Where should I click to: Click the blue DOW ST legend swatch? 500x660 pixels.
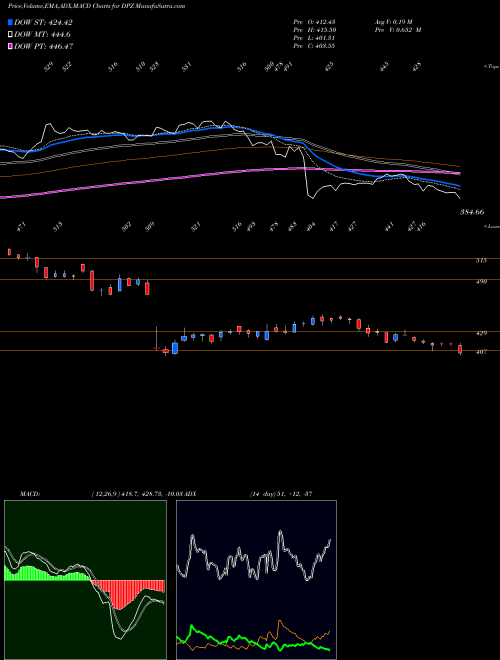click(x=10, y=22)
